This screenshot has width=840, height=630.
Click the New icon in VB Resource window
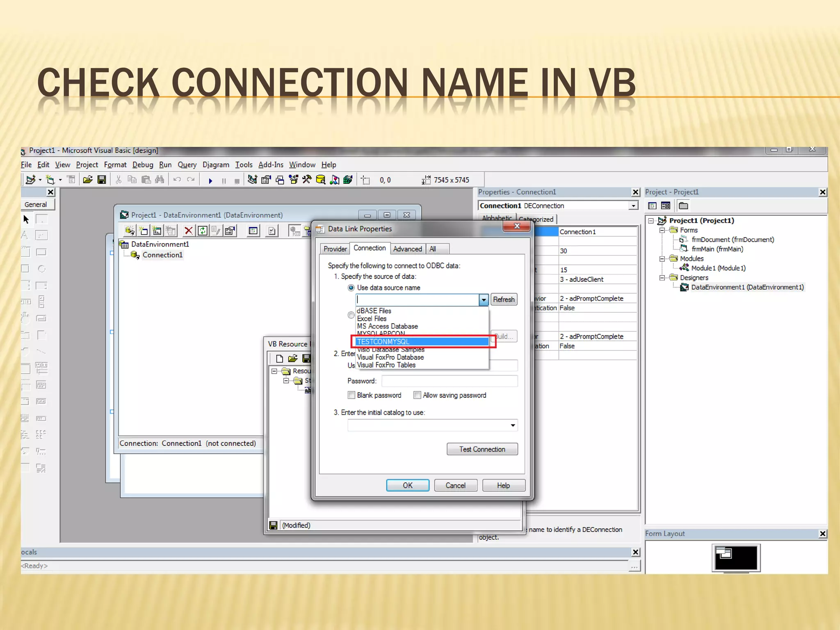(x=280, y=359)
